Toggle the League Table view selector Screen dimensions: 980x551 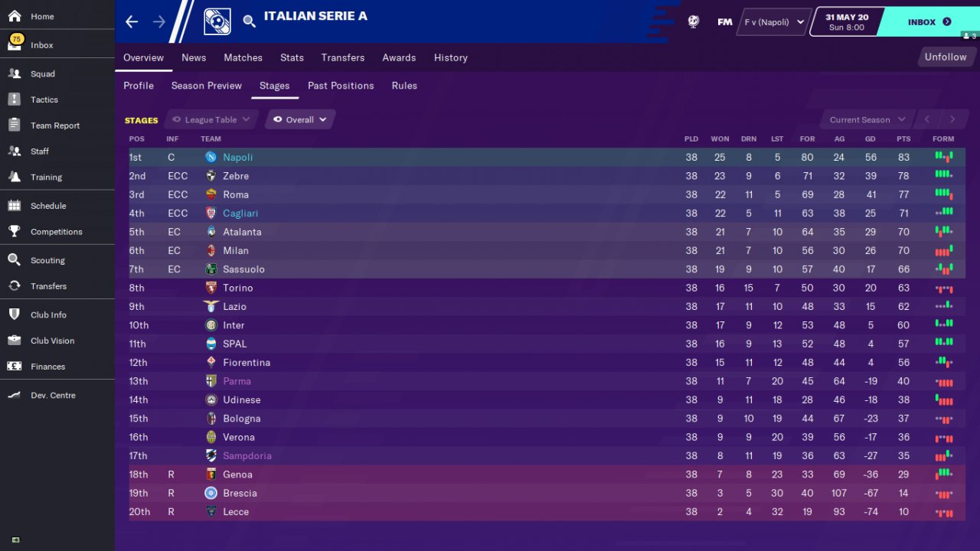click(x=211, y=119)
